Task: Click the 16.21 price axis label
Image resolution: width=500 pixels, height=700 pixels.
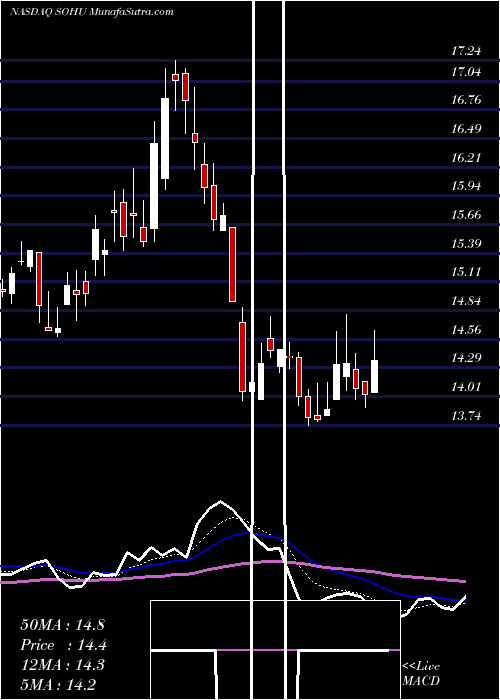Action: pyautogui.click(x=466, y=158)
